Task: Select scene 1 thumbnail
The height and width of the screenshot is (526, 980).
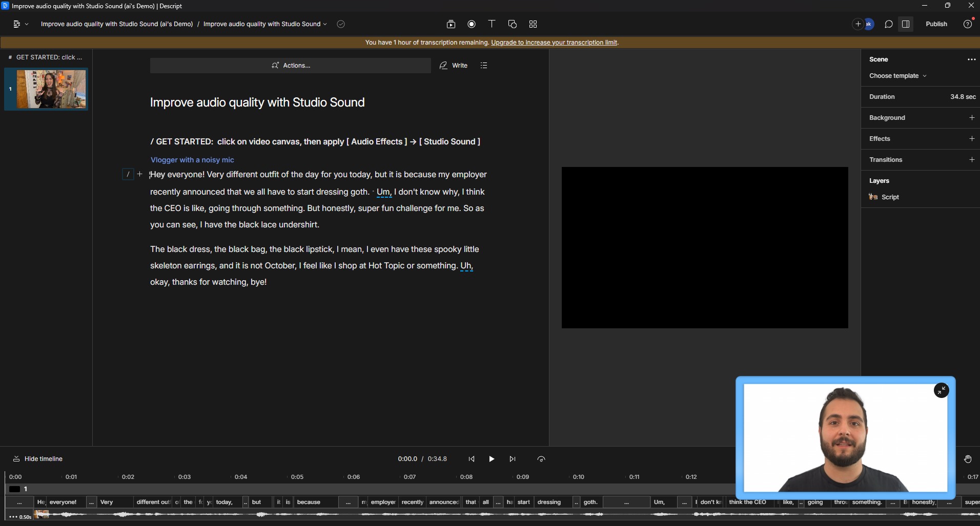Action: [x=47, y=89]
